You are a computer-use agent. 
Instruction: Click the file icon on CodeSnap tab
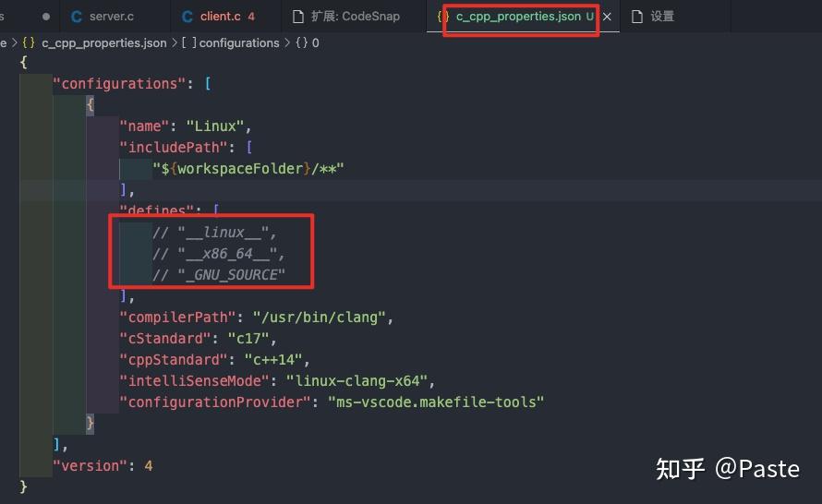click(298, 17)
